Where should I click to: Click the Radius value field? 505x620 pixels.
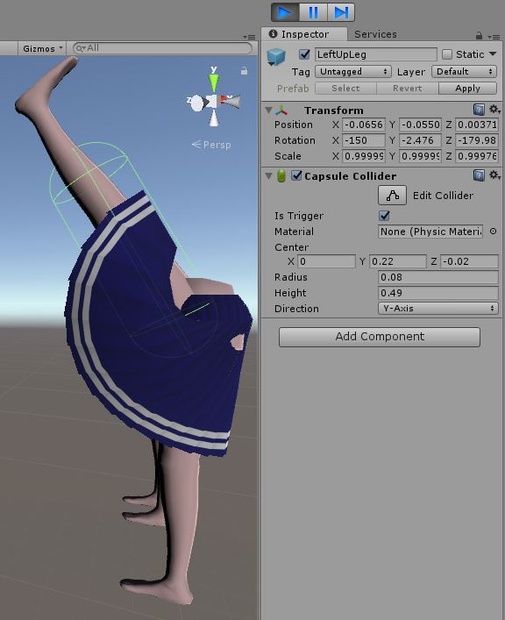(438, 277)
